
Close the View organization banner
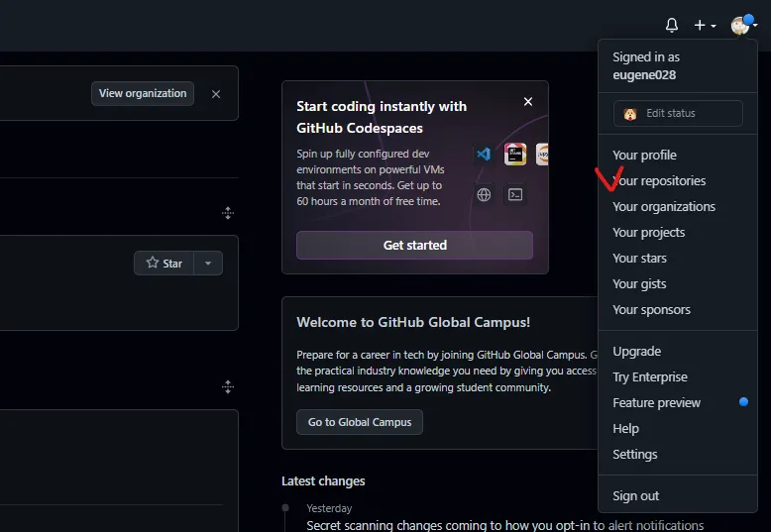point(216,94)
